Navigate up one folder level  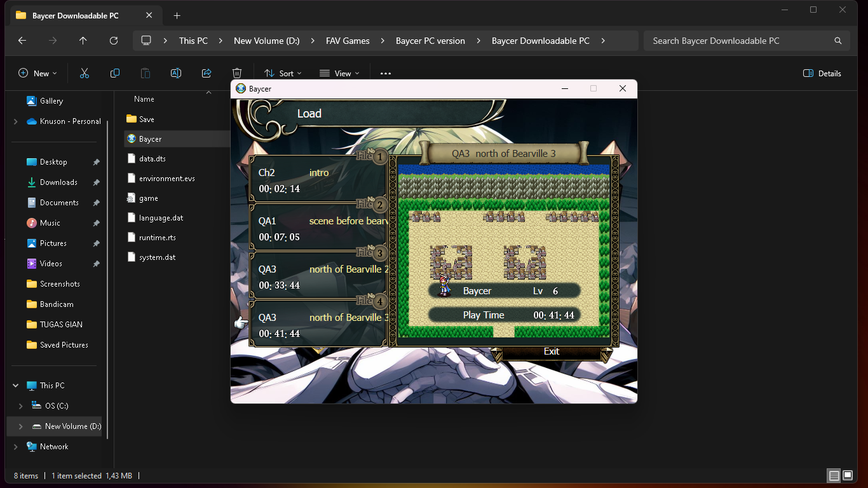click(x=83, y=41)
